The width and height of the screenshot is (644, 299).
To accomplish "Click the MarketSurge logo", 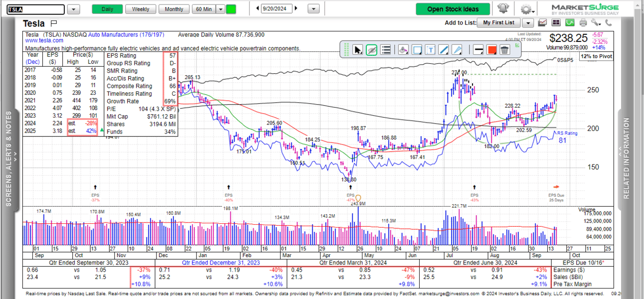I will 585,9.
